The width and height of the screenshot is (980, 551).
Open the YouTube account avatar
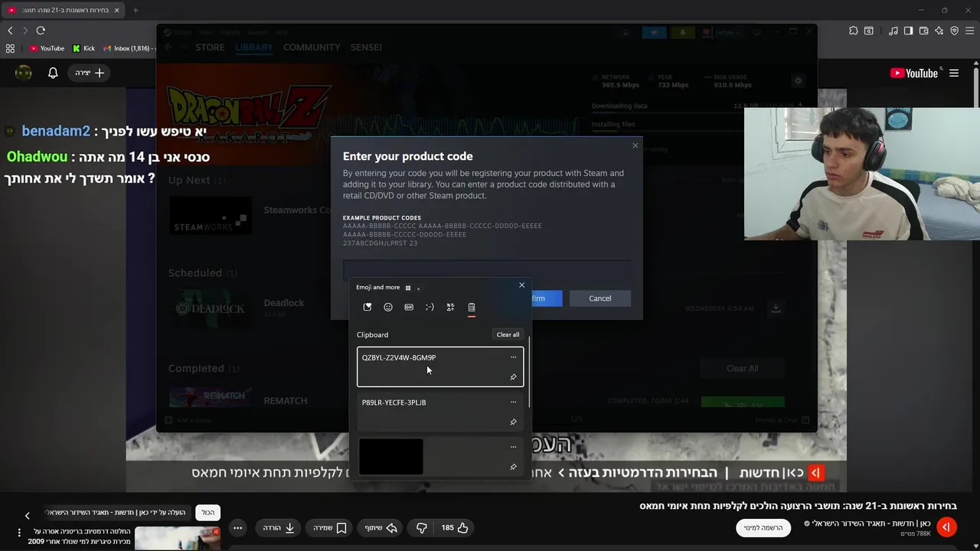tap(24, 73)
